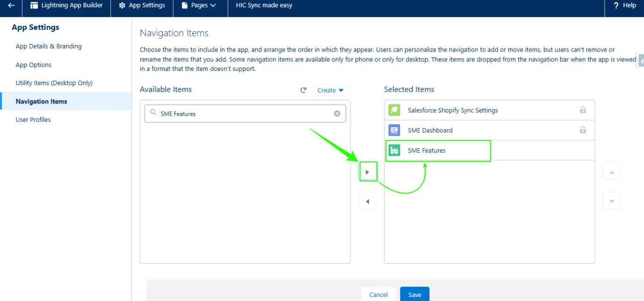Expand the Pages dropdown
This screenshot has height=301, width=644.
coord(199,5)
